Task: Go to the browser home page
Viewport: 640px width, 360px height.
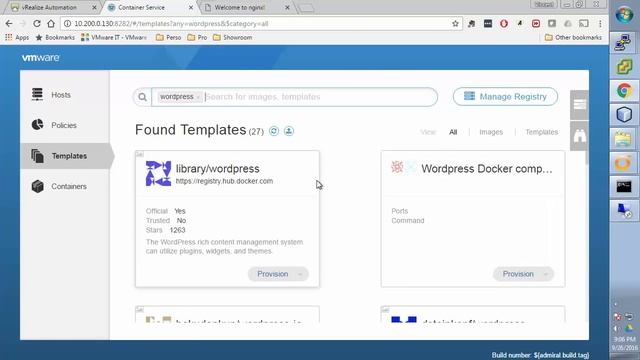Action: (x=51, y=24)
